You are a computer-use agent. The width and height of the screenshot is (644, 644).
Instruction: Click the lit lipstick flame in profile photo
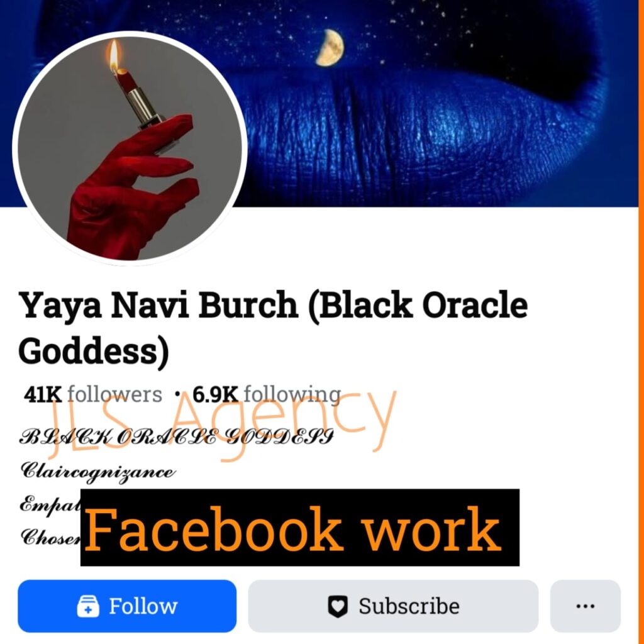point(114,55)
